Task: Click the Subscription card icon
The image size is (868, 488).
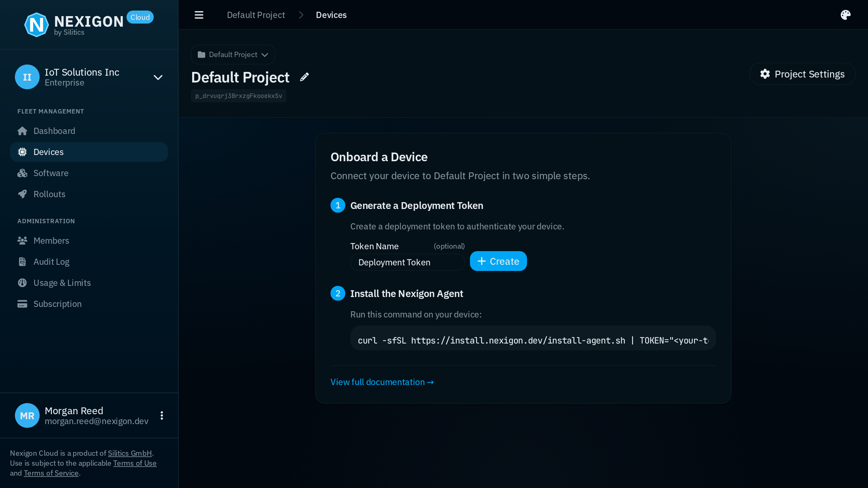Action: (22, 304)
